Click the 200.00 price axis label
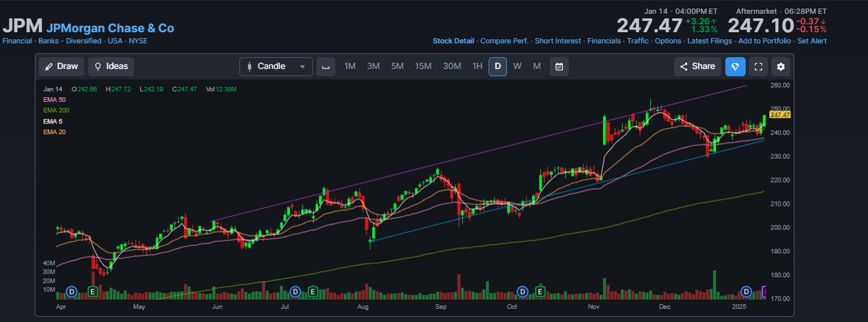Image resolution: width=868 pixels, height=322 pixels. (780, 227)
